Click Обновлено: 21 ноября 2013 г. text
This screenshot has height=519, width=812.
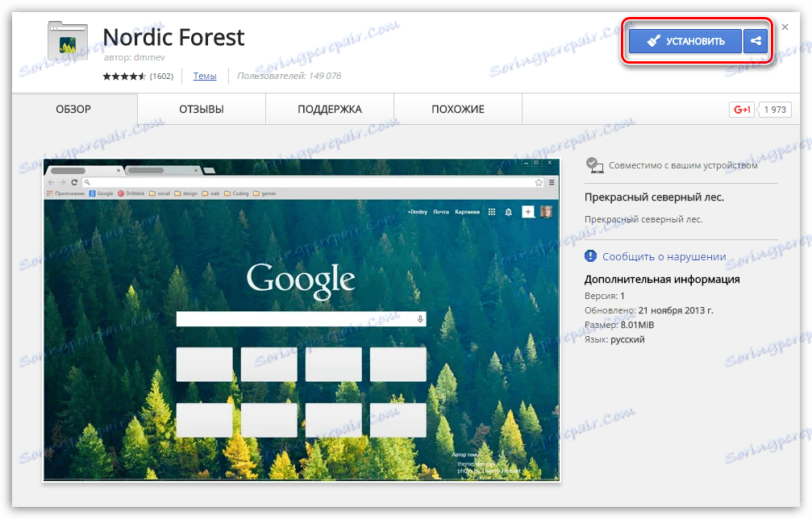[x=649, y=310]
